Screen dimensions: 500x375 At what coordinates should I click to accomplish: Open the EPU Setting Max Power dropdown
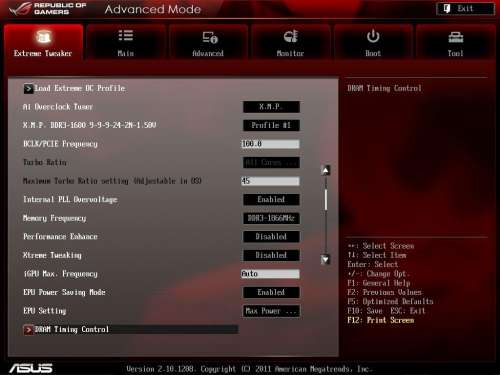click(271, 311)
